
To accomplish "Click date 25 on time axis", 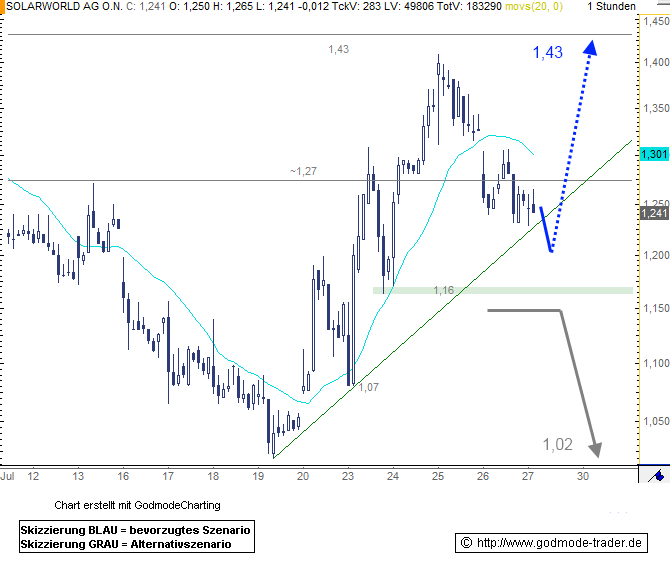I will [438, 476].
